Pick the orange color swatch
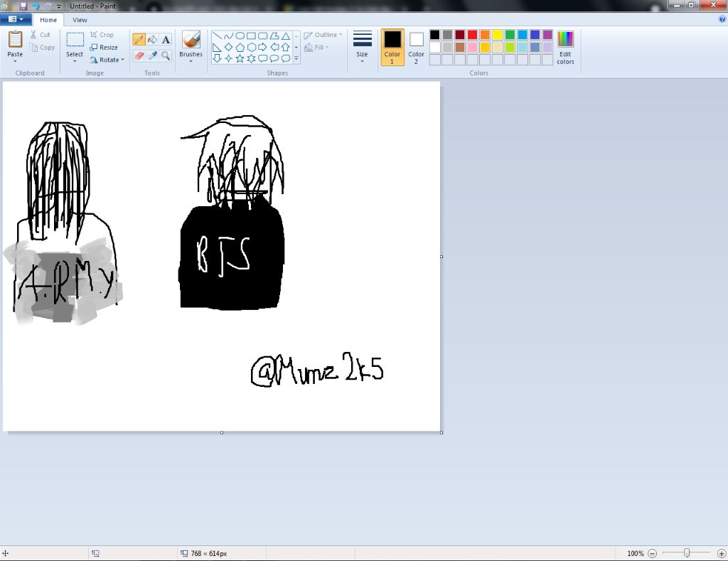The width and height of the screenshot is (728, 561). pos(485,35)
